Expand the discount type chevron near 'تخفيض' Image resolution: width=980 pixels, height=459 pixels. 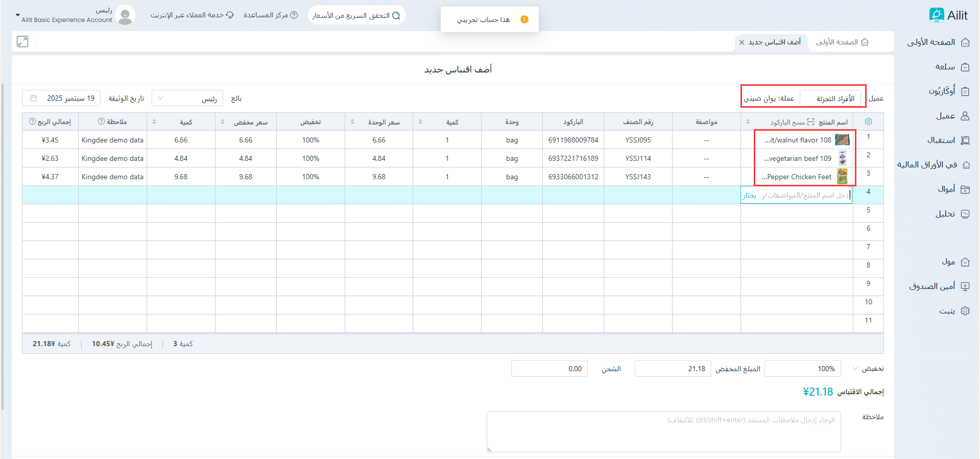point(855,369)
